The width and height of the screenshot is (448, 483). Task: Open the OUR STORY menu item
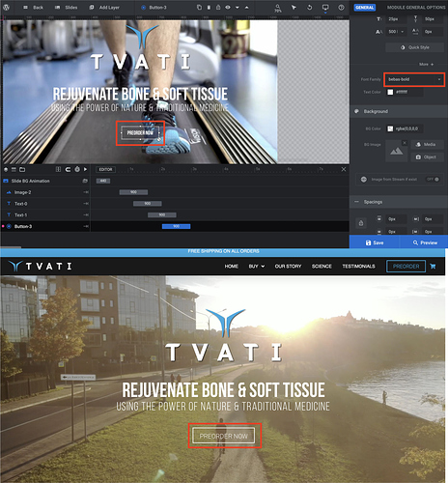click(x=288, y=267)
